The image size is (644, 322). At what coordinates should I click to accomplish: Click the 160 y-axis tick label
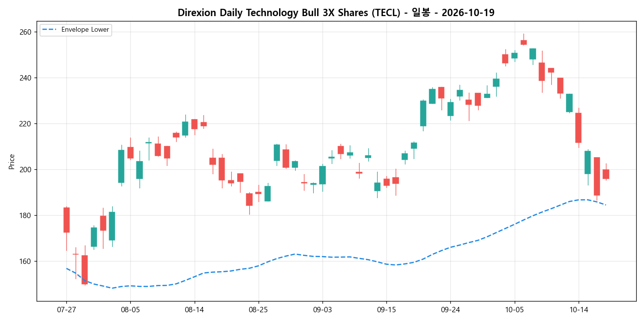point(25,262)
